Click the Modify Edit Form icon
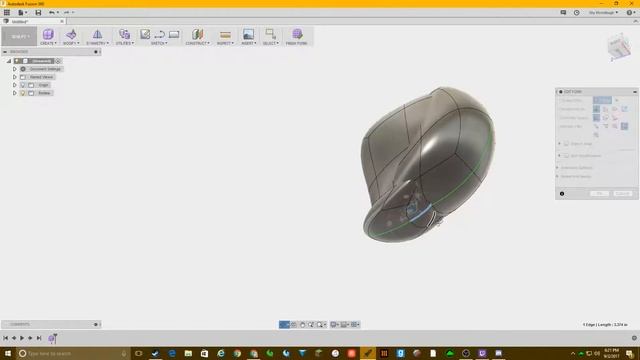640x360 pixels. click(x=71, y=34)
